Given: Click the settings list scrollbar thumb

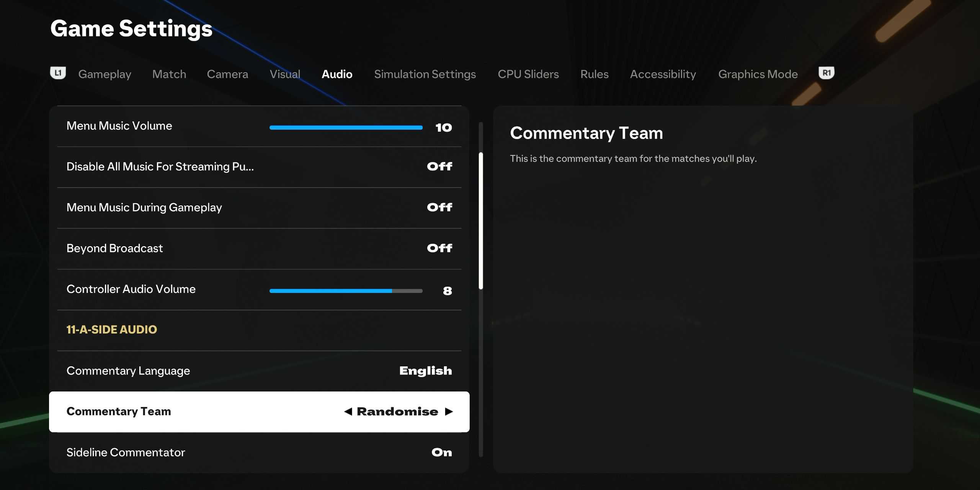Looking at the screenshot, I should coord(481,221).
